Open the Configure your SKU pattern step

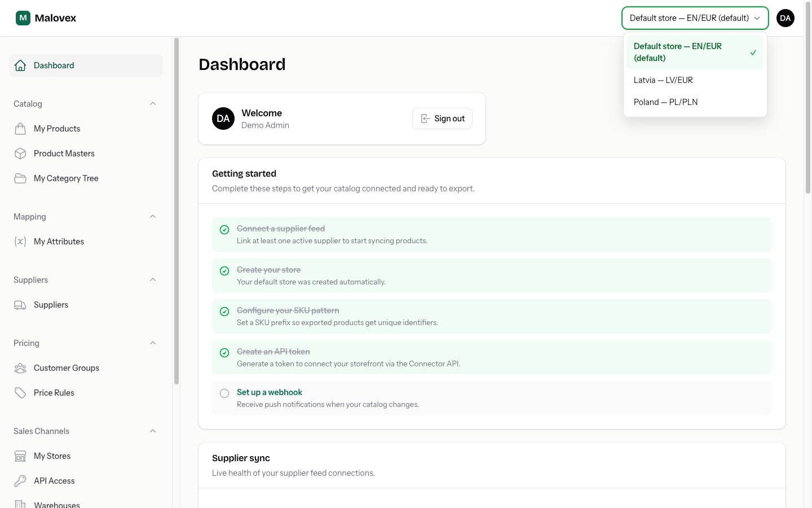point(492,317)
